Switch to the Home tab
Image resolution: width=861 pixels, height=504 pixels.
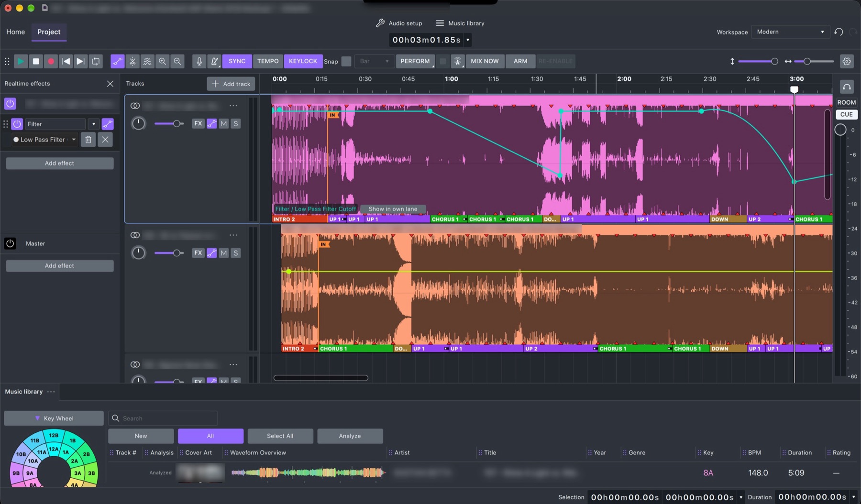(x=15, y=32)
